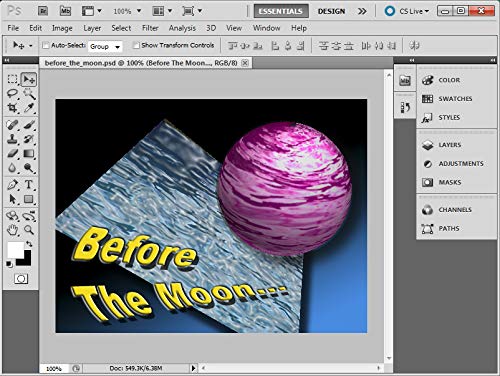Select the Move tool in toolbox
Image resolution: width=500 pixels, height=376 pixels.
tap(29, 79)
